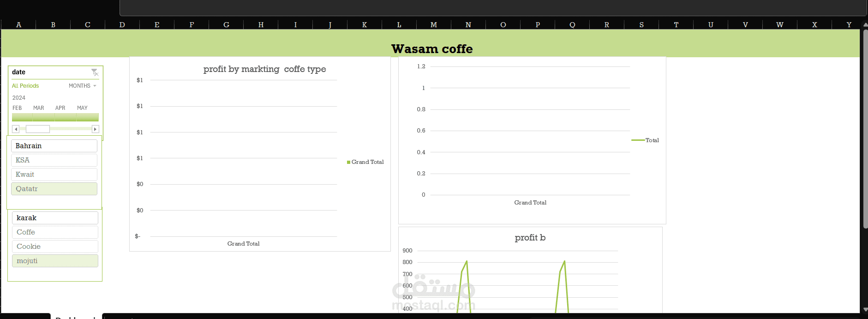The width and height of the screenshot is (868, 319).
Task: Select the 'profit b' chart title
Action: (x=530, y=238)
